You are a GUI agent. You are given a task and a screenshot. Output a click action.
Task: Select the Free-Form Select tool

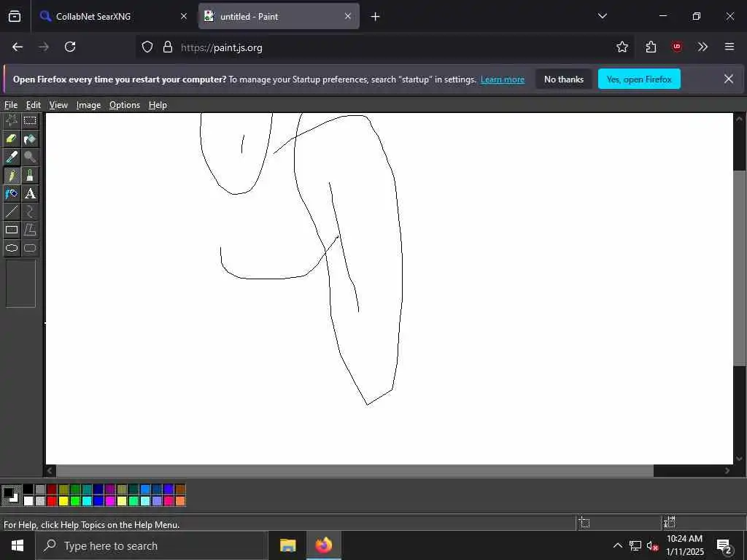coord(12,120)
